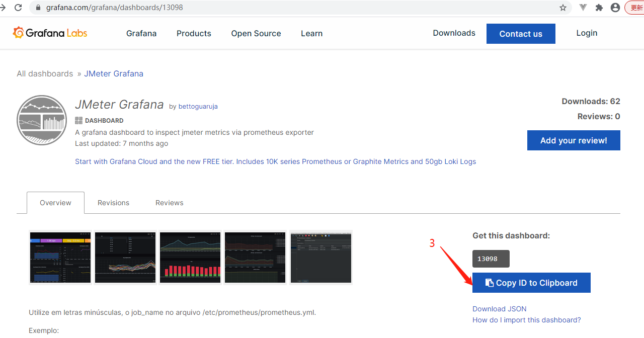Open author bettoguaruja's profile
The height and width of the screenshot is (338, 644).
198,106
